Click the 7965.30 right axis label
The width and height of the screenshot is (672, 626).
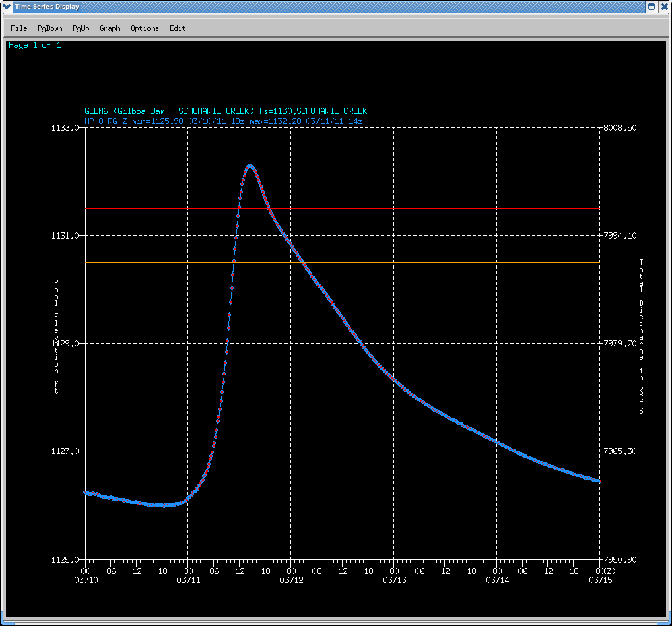point(619,451)
